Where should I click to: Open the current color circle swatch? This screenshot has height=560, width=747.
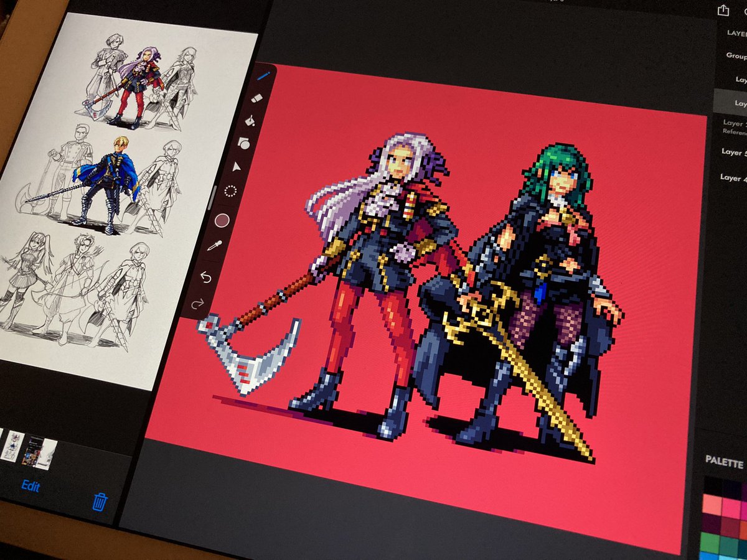coord(222,220)
